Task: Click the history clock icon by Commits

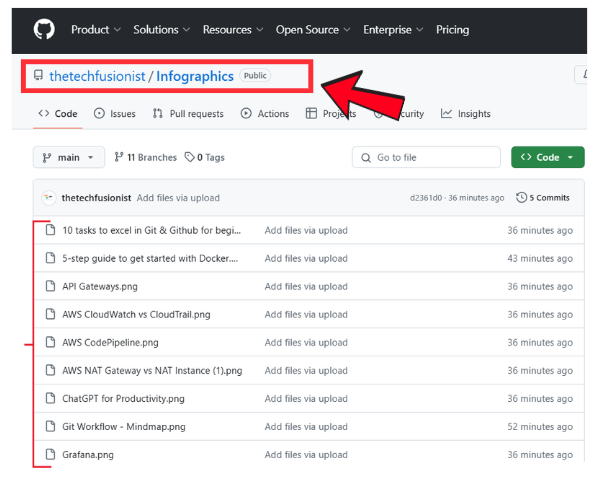Action: [x=521, y=198]
